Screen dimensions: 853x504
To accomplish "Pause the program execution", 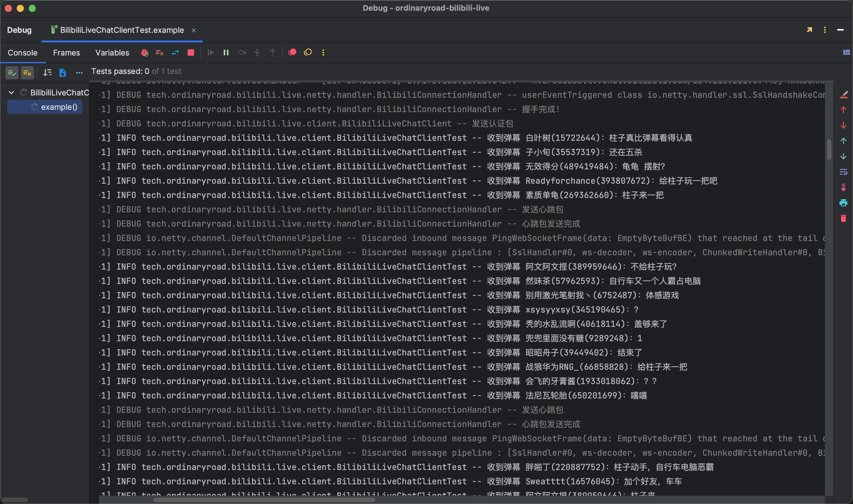I will point(226,53).
